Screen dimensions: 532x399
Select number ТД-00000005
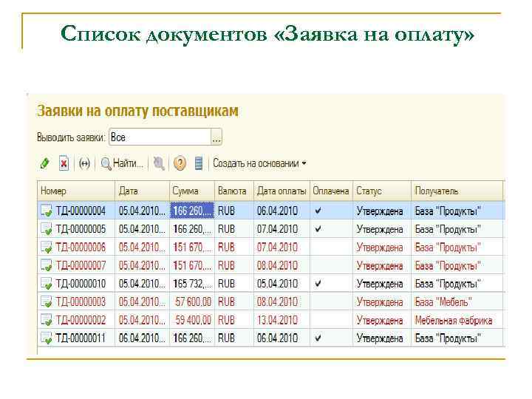point(81,229)
